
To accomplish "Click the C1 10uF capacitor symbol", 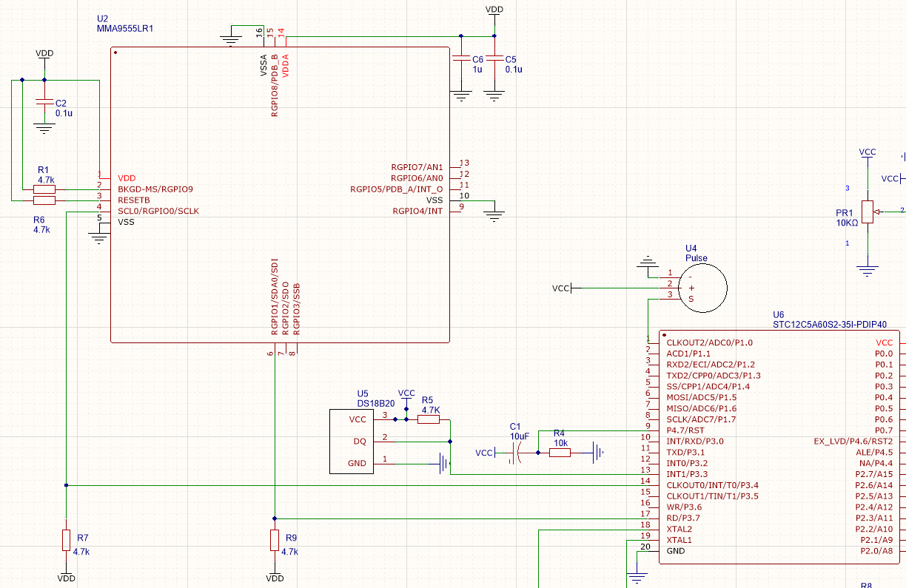I will coord(518,453).
